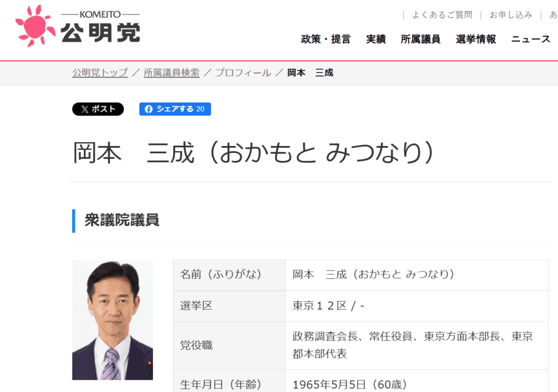Screen dimensions: 558x392
Task: Click the large 岡本 三成 page title
Action: point(253,153)
